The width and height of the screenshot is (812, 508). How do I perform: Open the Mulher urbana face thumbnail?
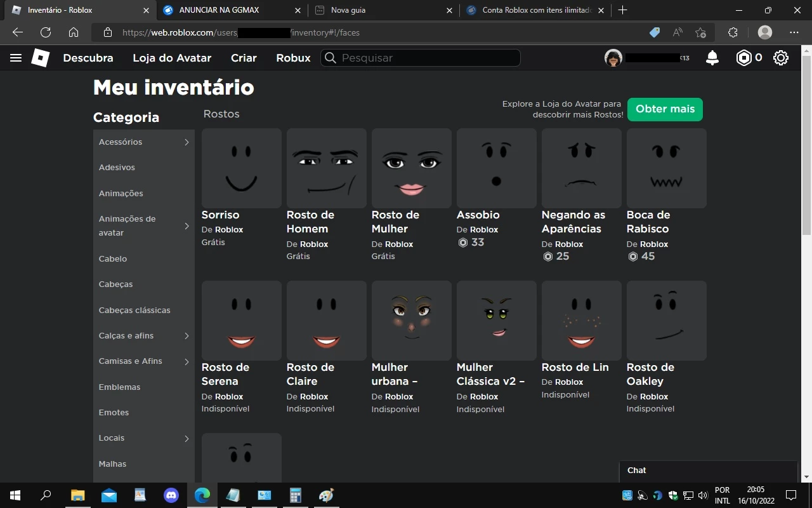[412, 321]
